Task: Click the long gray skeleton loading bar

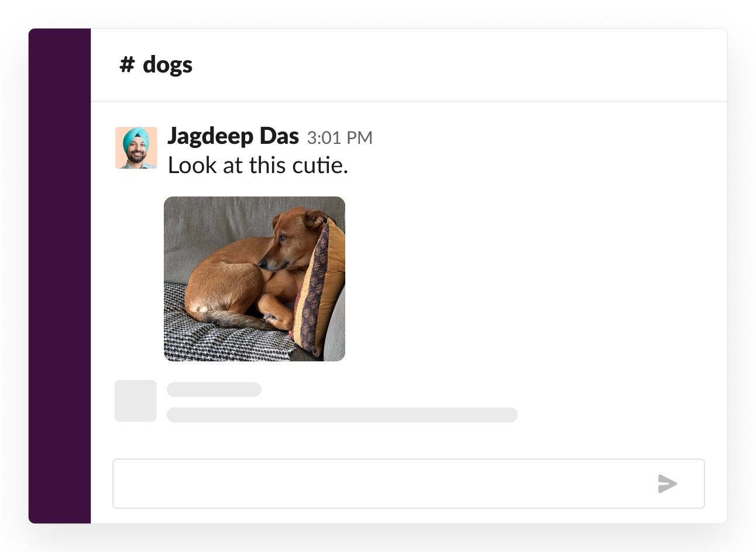Action: 342,415
